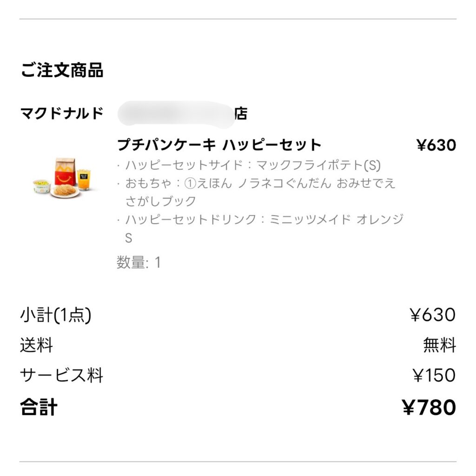Screen dimensions: 476x476
Task: Click the 店 character after the store name
Action: click(240, 113)
